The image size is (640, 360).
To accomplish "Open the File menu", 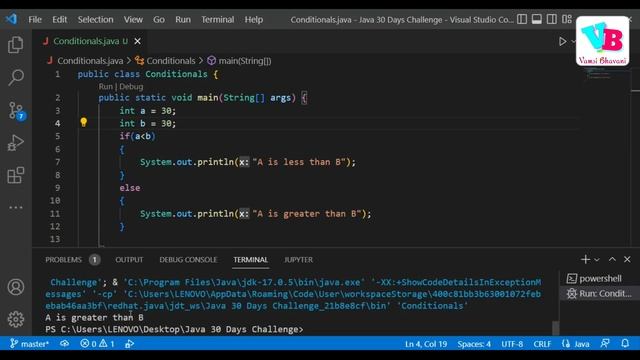I will click(35, 19).
